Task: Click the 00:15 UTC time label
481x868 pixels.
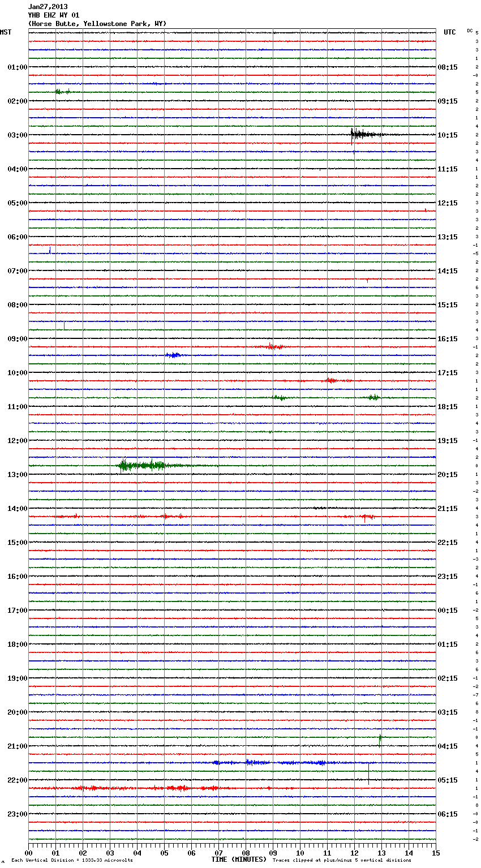Action: click(x=448, y=611)
